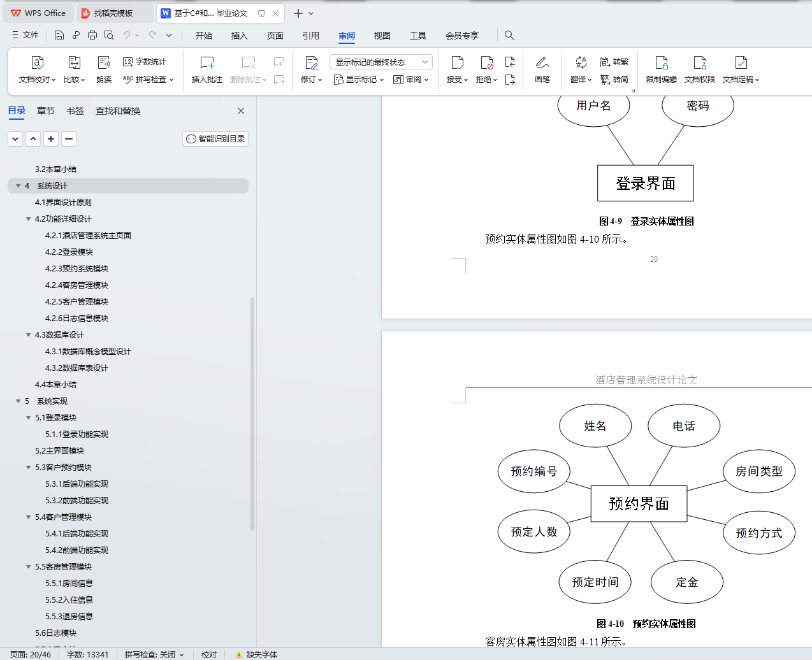Image resolution: width=812 pixels, height=660 pixels.
Task: Go to previous change icon
Action: click(510, 62)
